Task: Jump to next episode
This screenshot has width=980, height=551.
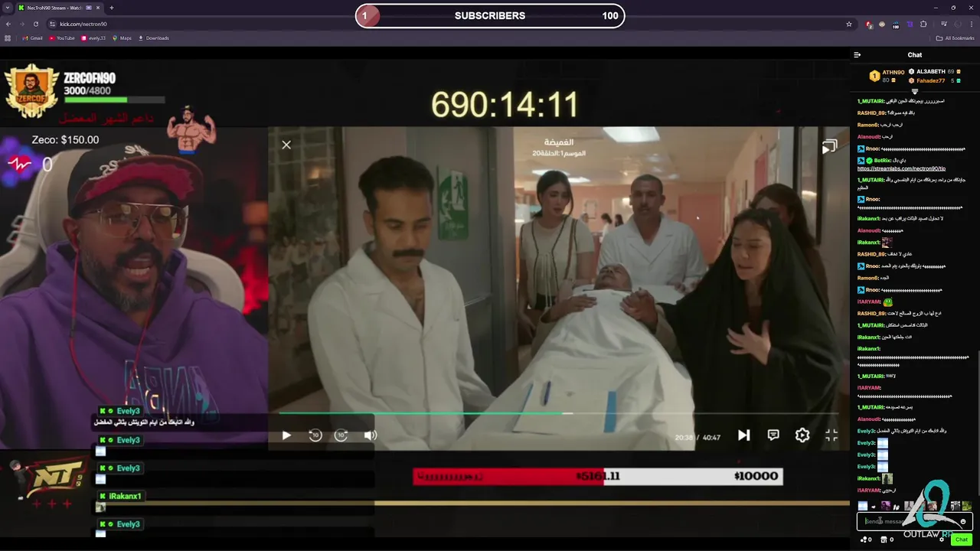Action: click(743, 435)
